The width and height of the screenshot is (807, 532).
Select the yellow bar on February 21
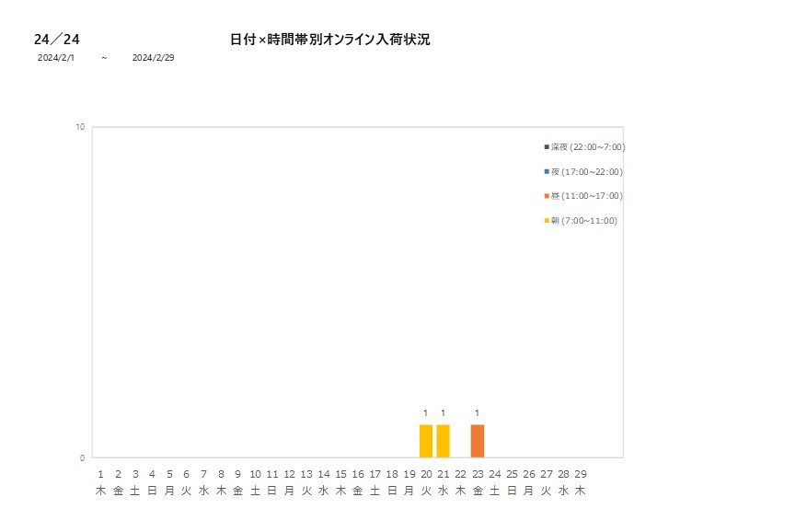point(442,440)
